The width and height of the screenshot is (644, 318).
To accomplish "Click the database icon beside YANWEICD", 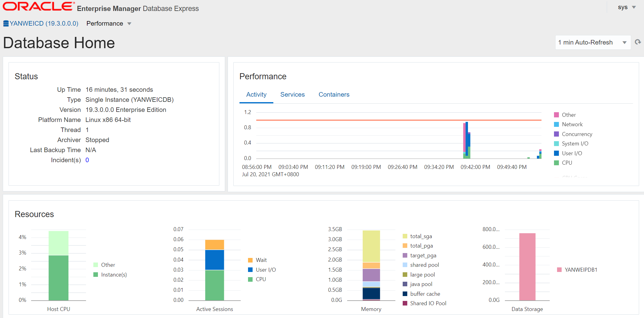I will coord(6,23).
